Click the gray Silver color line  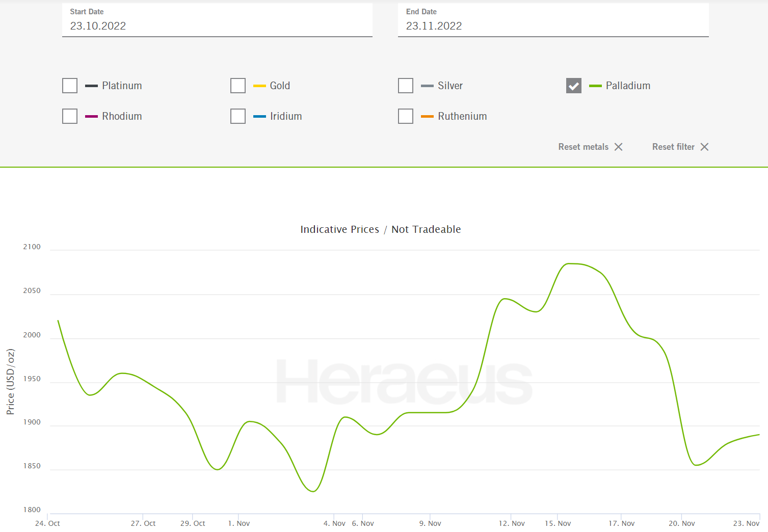(427, 86)
